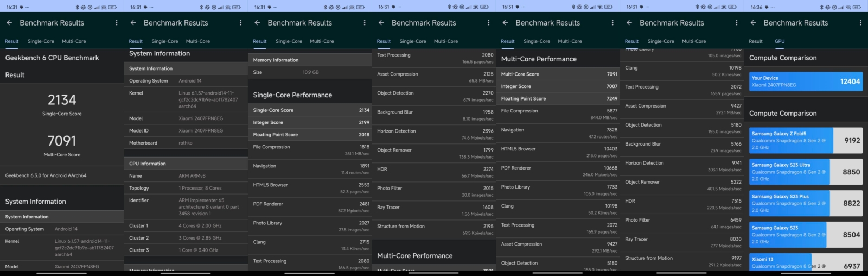This screenshot has width=868, height=276.
Task: Tap back arrow on Geekbench 6 CPU Benchmark screen
Action: click(9, 23)
